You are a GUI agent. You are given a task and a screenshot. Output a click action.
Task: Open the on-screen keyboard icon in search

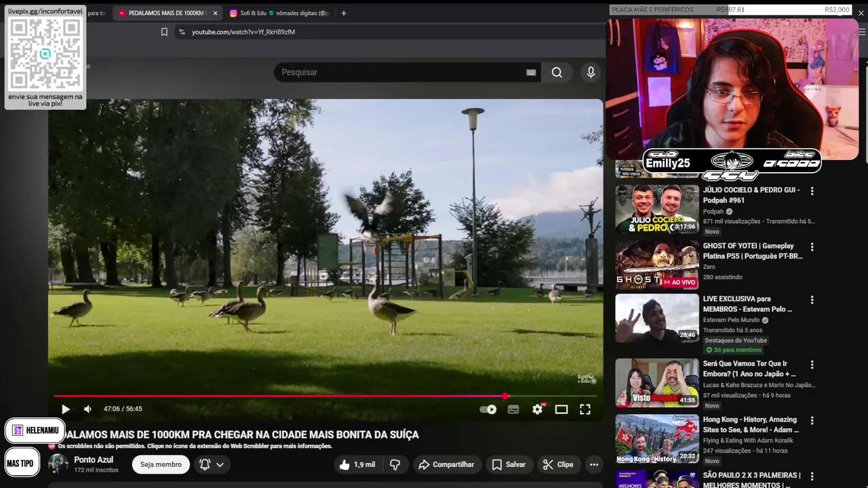(x=531, y=73)
